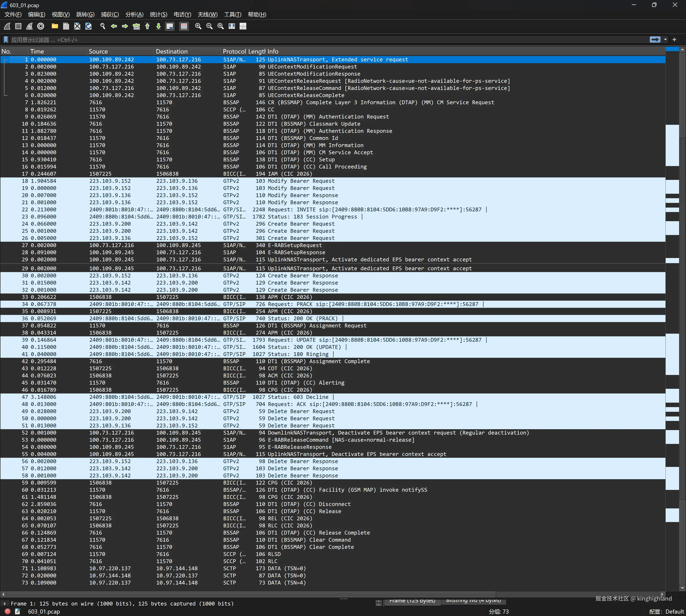
Task: Add a filter button with plus
Action: (x=674, y=40)
